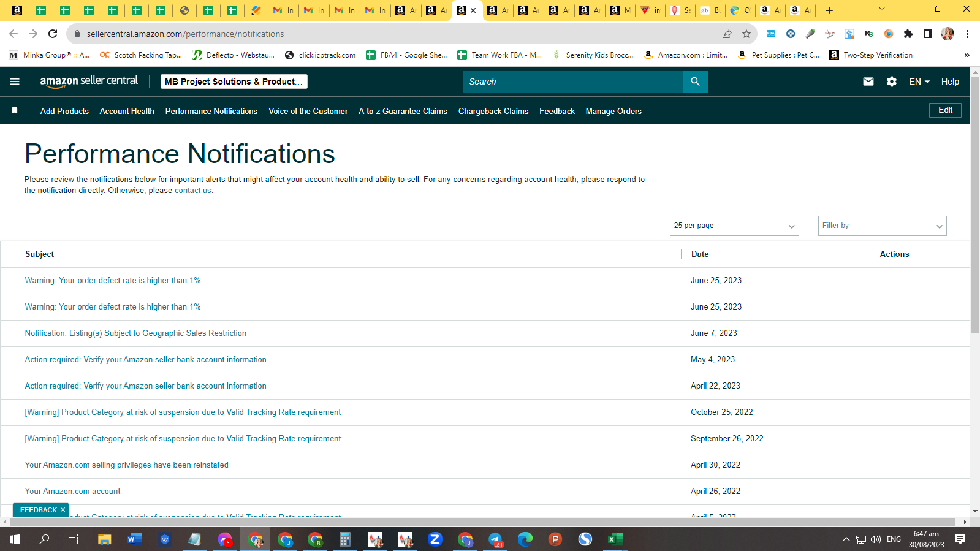Image resolution: width=980 pixels, height=551 pixels.
Task: Open Account Health in the nav bar
Action: coord(127,111)
